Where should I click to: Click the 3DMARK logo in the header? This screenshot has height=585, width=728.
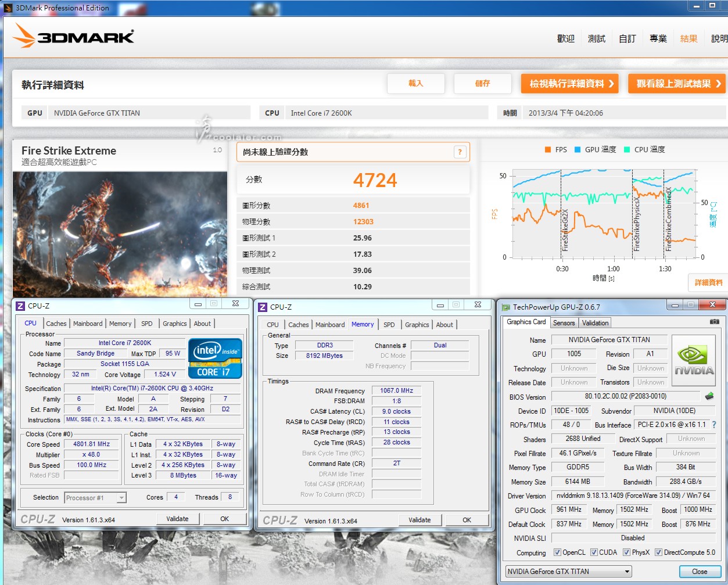73,36
